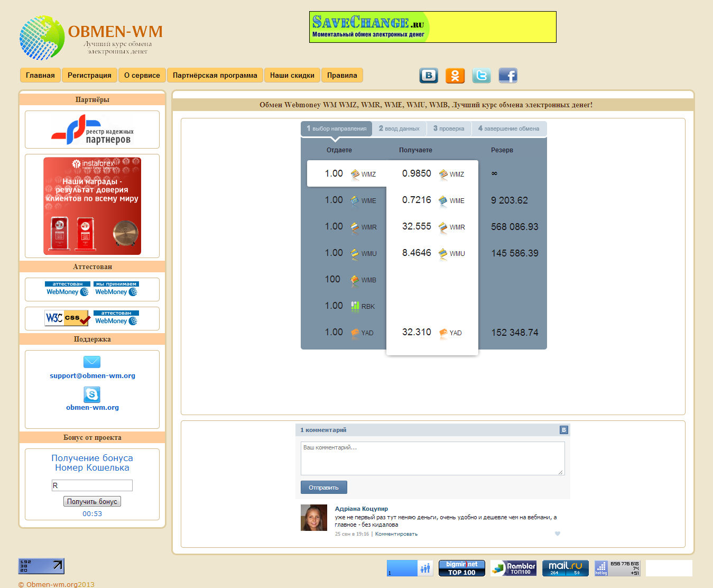Click the YAD reserve value 152 348.74

click(x=515, y=333)
